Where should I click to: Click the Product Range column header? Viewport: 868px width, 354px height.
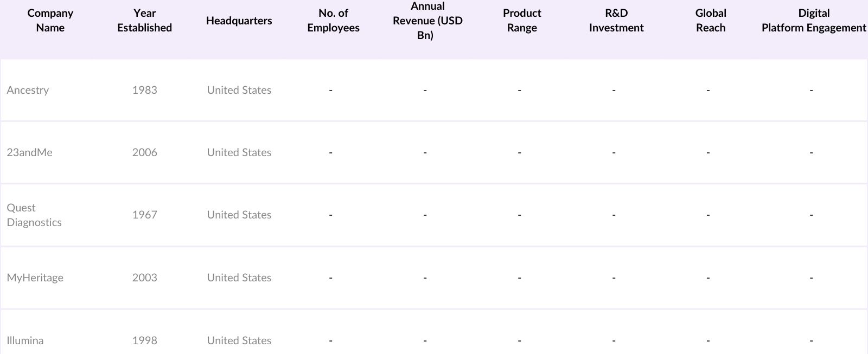click(522, 21)
